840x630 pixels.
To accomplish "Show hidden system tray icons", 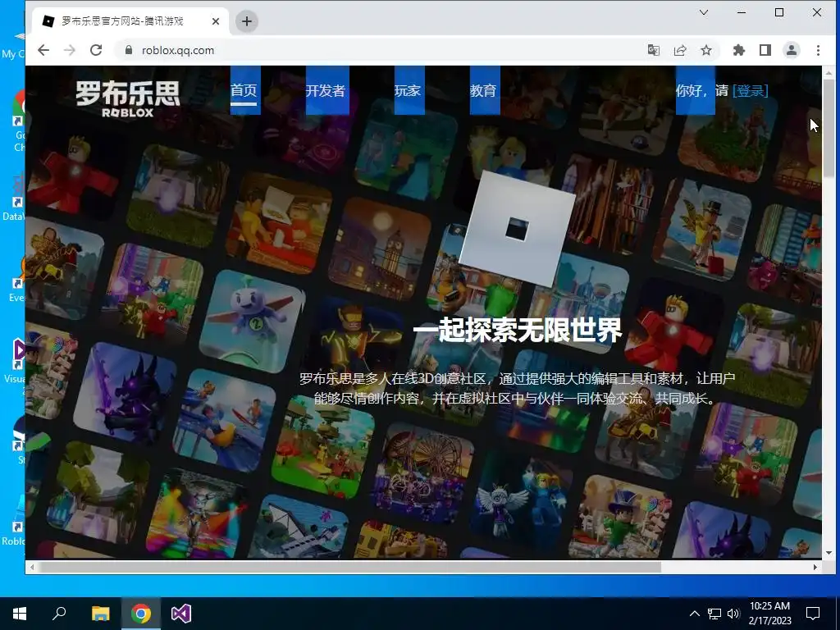I will point(694,614).
